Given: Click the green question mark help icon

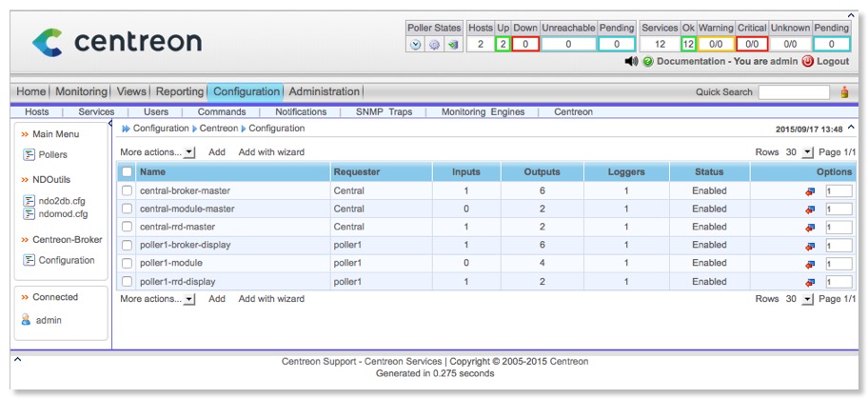Looking at the screenshot, I should [648, 62].
